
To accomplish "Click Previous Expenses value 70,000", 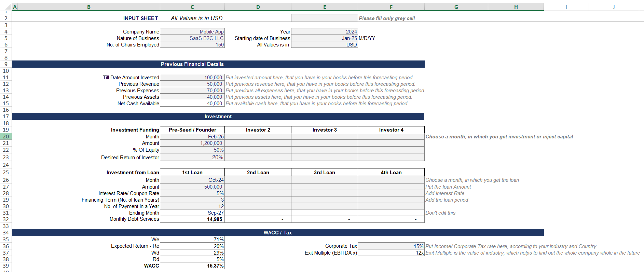I will click(192, 91).
